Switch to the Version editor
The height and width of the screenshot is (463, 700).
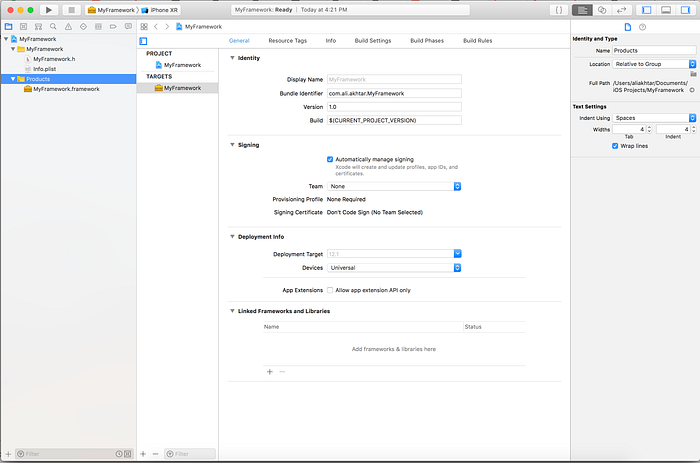(621, 10)
